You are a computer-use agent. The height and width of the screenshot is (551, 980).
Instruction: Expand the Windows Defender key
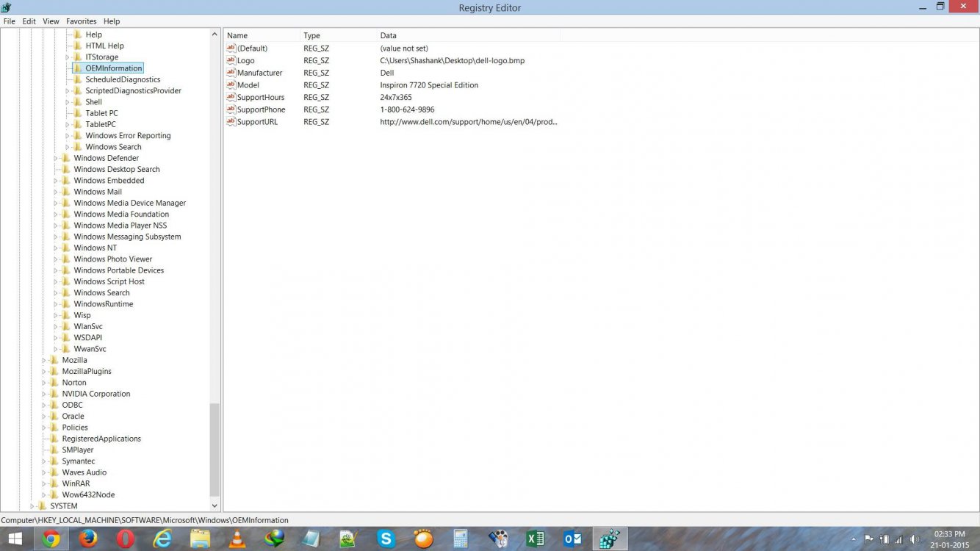coord(55,158)
